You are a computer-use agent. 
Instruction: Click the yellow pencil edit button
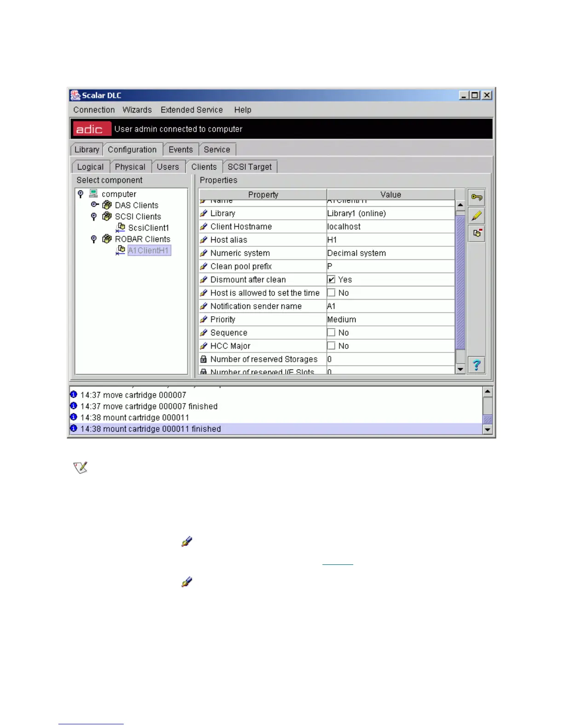tap(477, 216)
